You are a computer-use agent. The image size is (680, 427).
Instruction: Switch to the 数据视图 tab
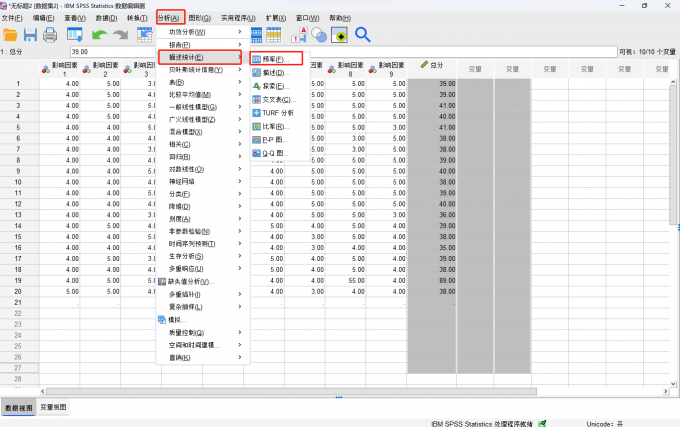[x=19, y=408]
